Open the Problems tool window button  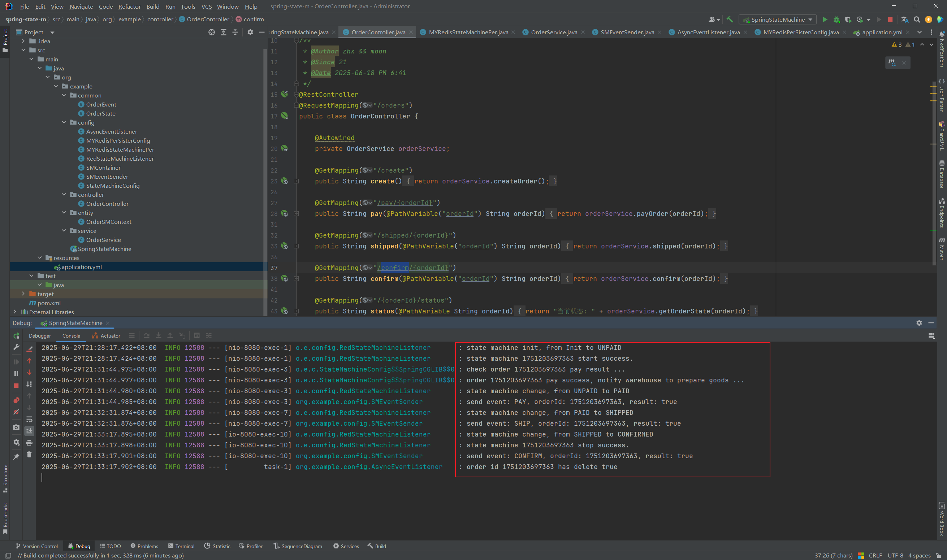click(x=144, y=546)
